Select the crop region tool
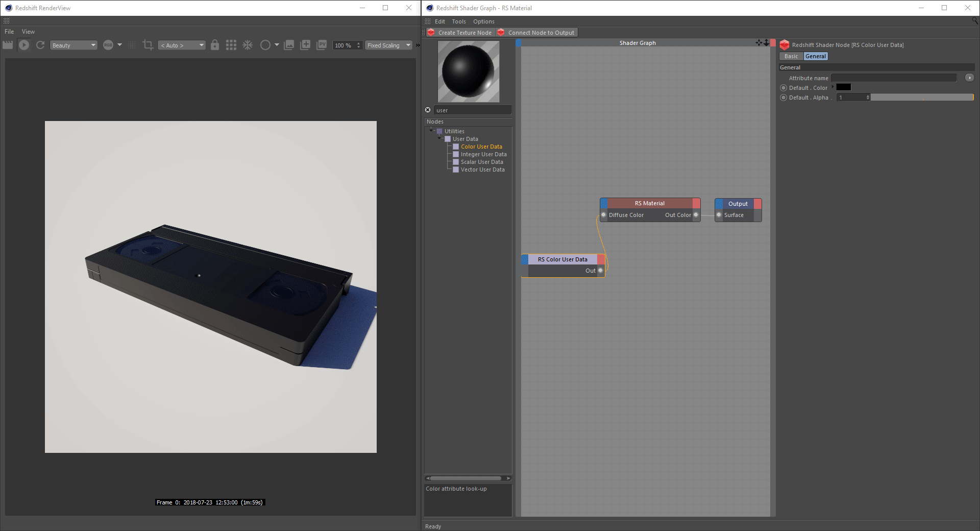This screenshot has height=531, width=980. [x=148, y=45]
